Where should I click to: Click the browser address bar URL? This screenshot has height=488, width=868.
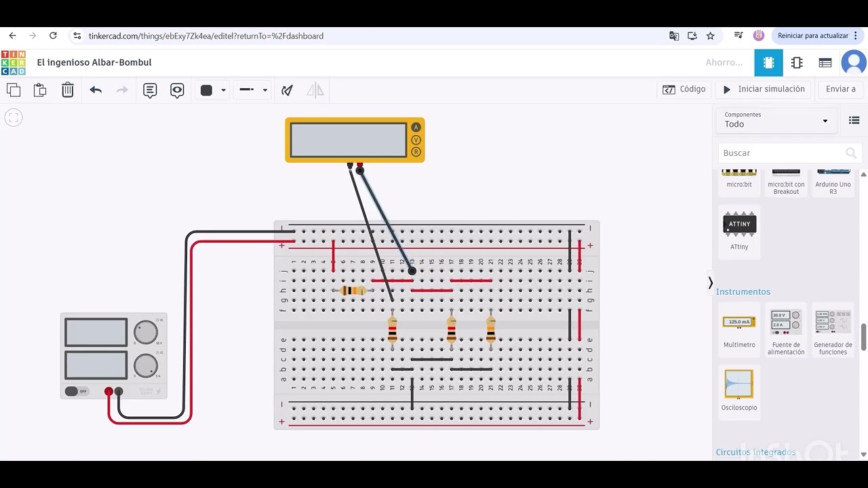206,36
